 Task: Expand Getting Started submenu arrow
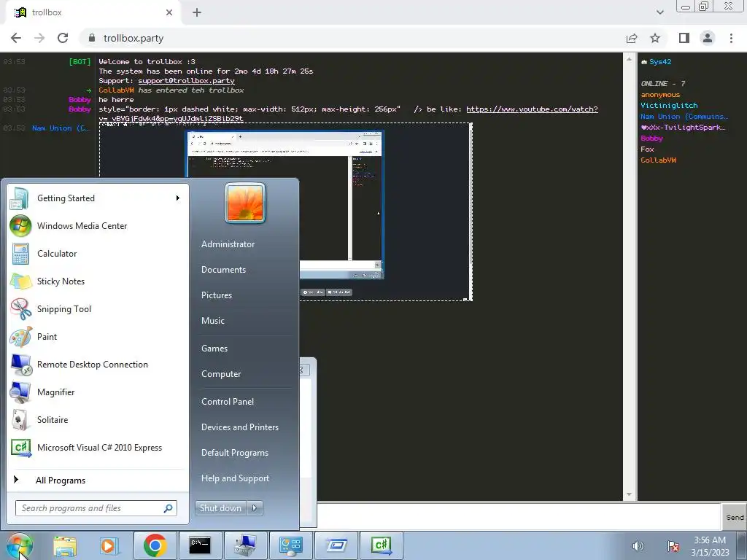click(x=178, y=198)
